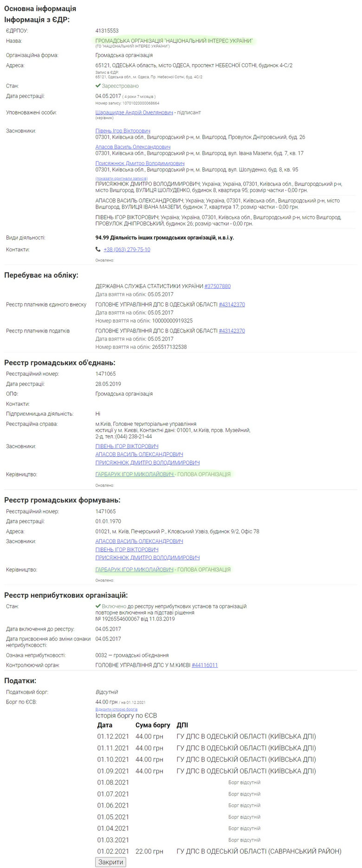Image resolution: width=362 pixels, height=868 pixels.
Task: Open controlling body code #44116011
Action: pyautogui.click(x=205, y=665)
